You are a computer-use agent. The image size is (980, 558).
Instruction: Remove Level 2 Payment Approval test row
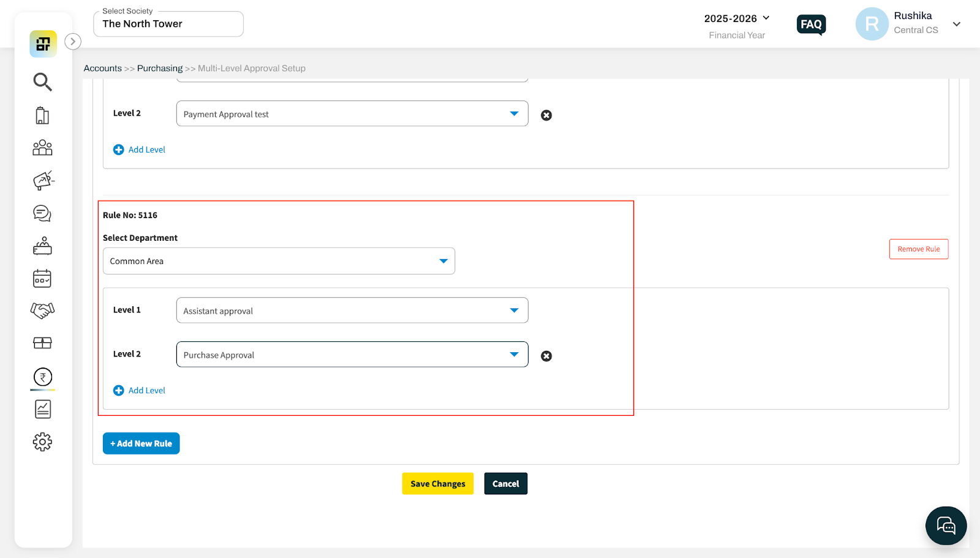coord(546,115)
